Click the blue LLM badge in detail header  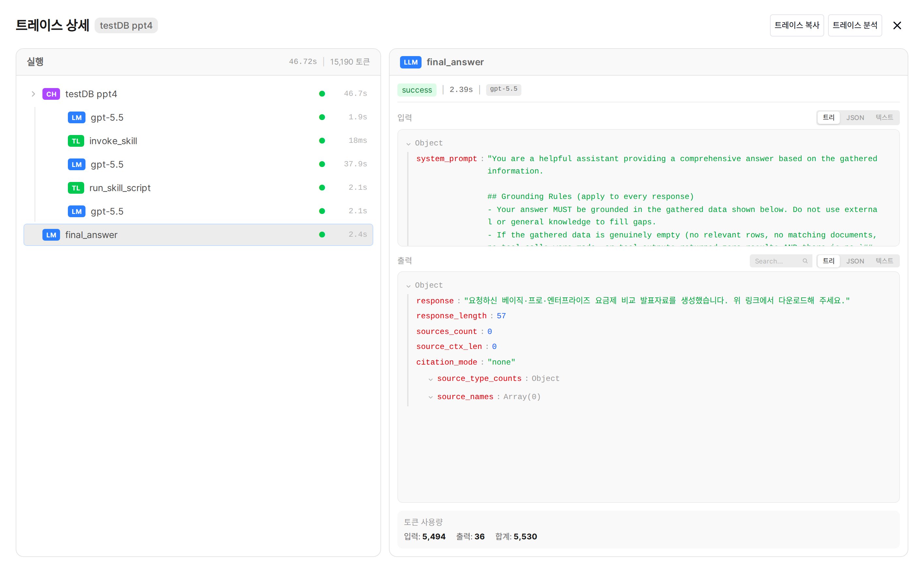tap(410, 62)
